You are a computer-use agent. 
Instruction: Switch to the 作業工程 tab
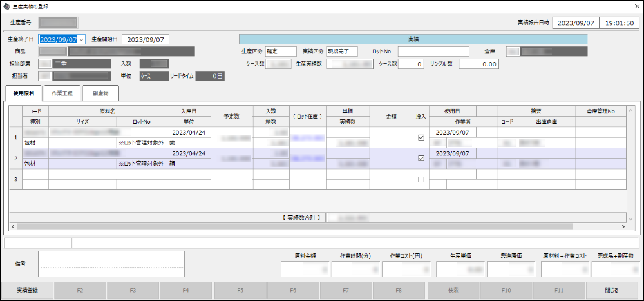tap(62, 93)
